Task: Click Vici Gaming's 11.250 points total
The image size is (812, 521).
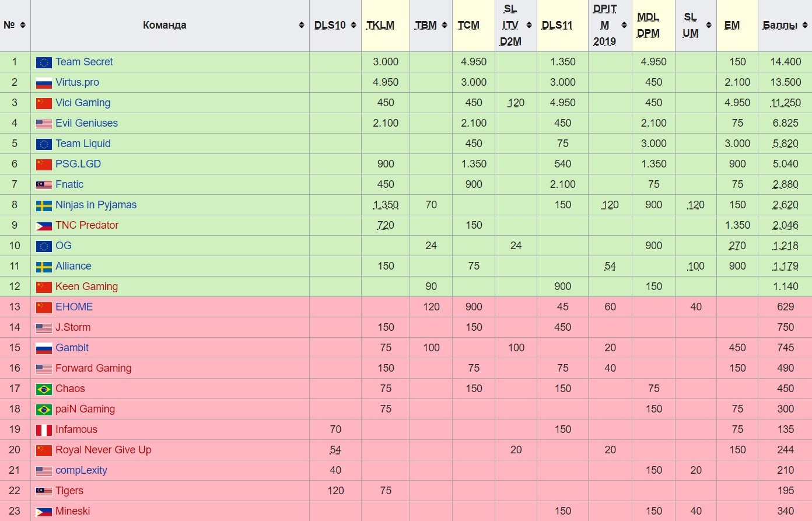Action: click(x=785, y=103)
